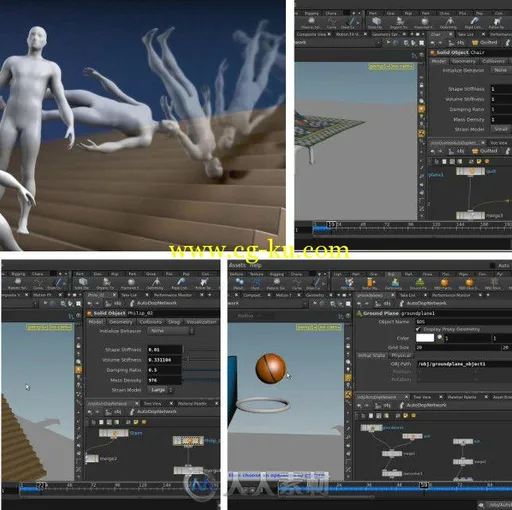Edit Mass Density value 976

(165, 380)
